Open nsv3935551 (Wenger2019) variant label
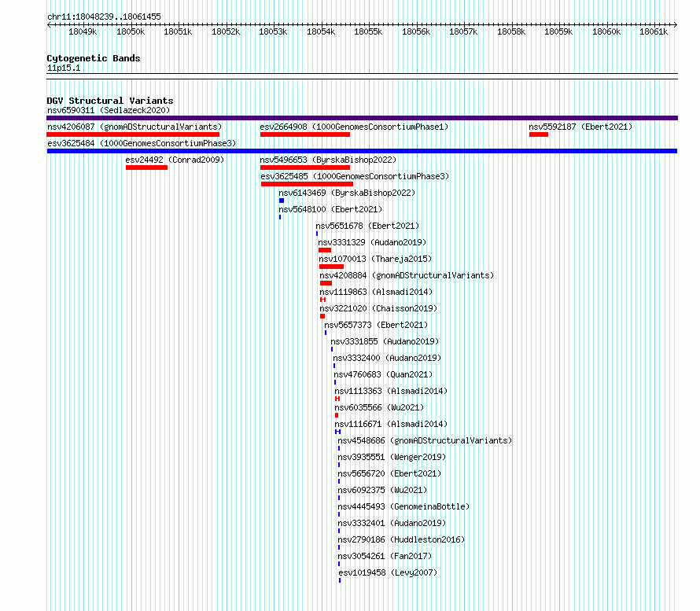Viewport: 700px width, 611px height. [x=392, y=457]
